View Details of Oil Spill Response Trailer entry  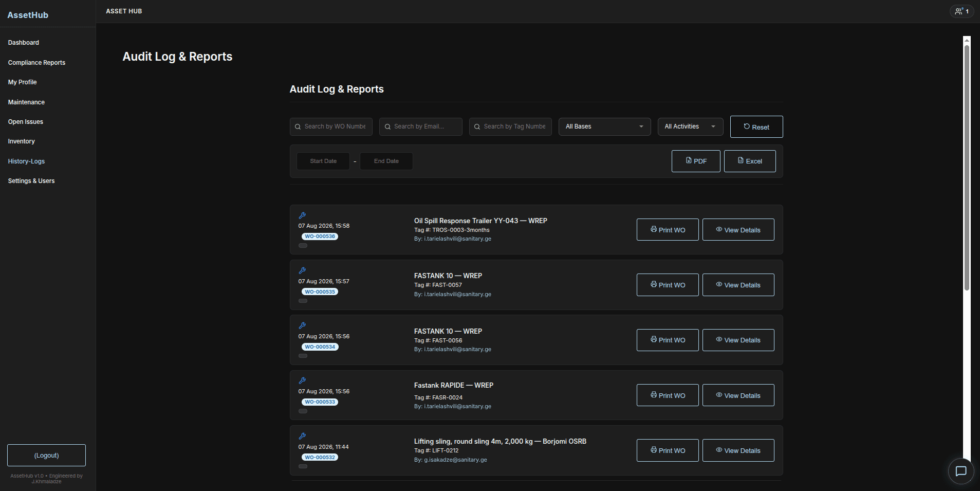(738, 229)
